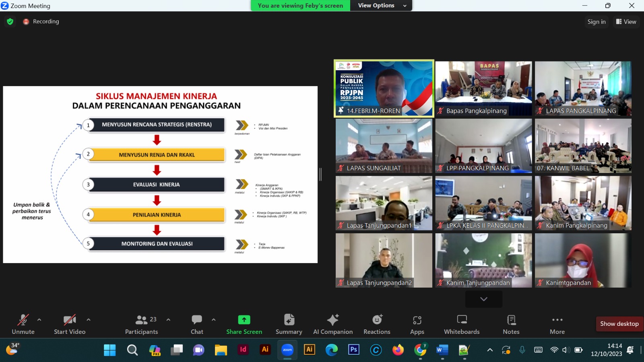This screenshot has height=362, width=644.
Task: Click the green encryption shield icon
Action: [x=10, y=22]
